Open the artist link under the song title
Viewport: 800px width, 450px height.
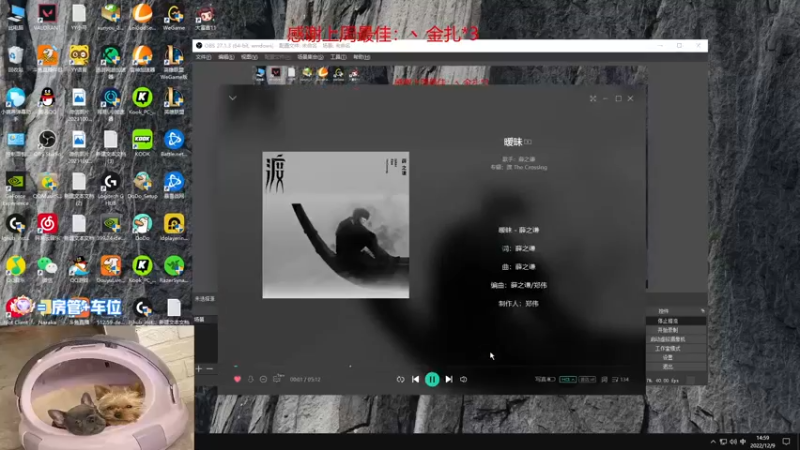(x=527, y=159)
